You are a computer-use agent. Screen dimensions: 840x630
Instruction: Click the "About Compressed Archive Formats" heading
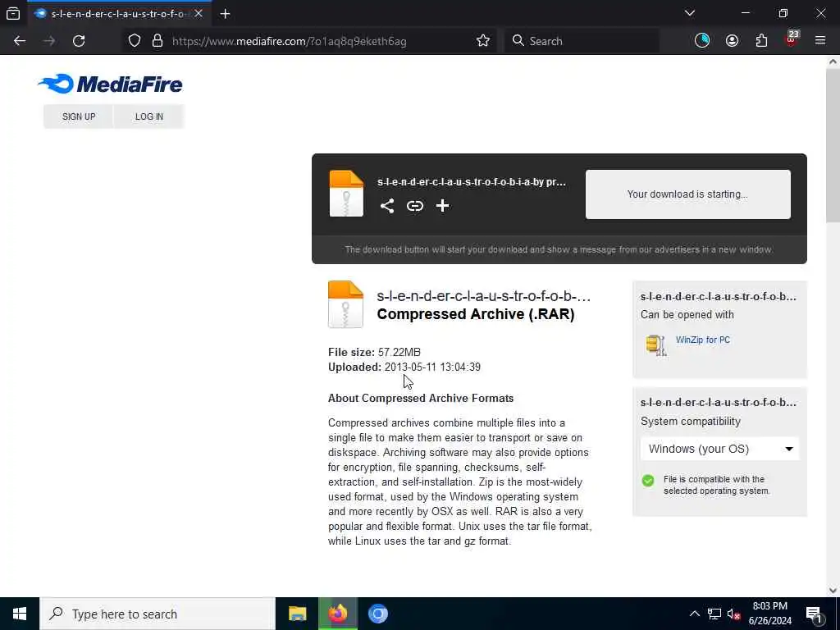coord(421,398)
